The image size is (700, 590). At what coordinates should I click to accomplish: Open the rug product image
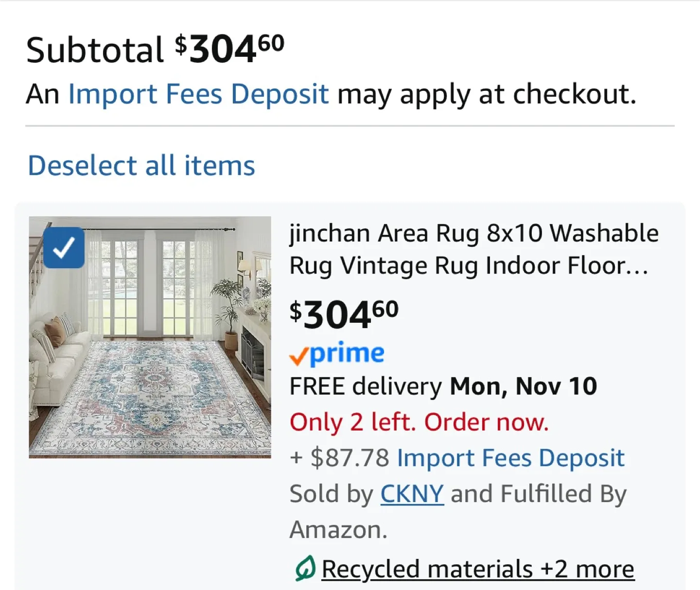[x=149, y=337]
